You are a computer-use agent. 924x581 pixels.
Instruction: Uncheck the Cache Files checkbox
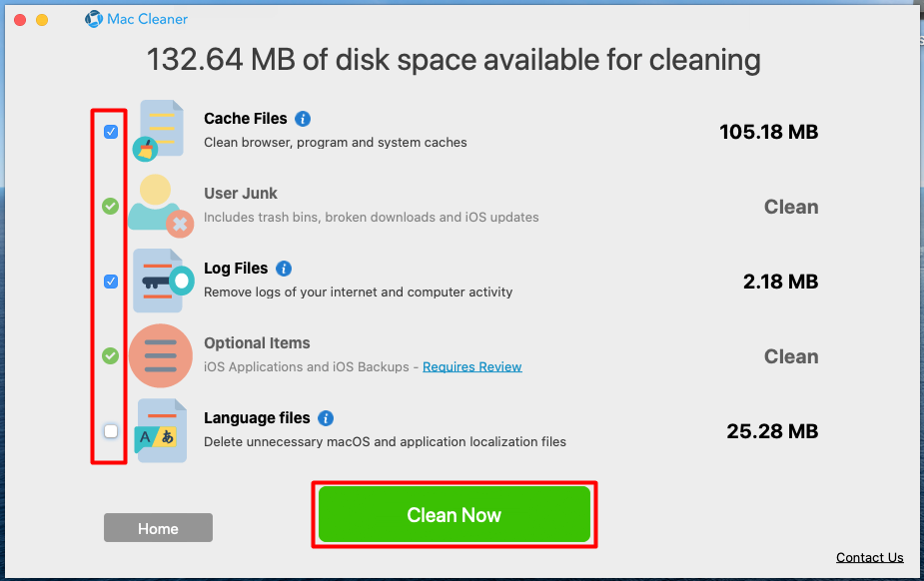[111, 131]
